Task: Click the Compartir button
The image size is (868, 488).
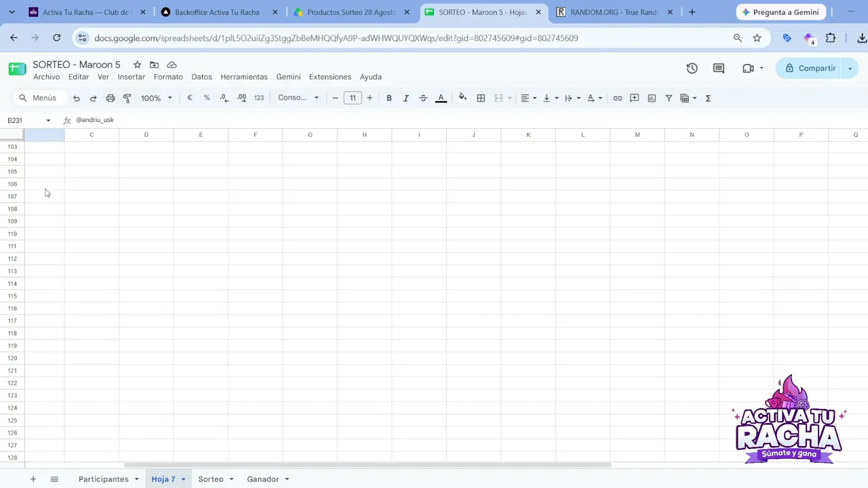Action: point(810,68)
